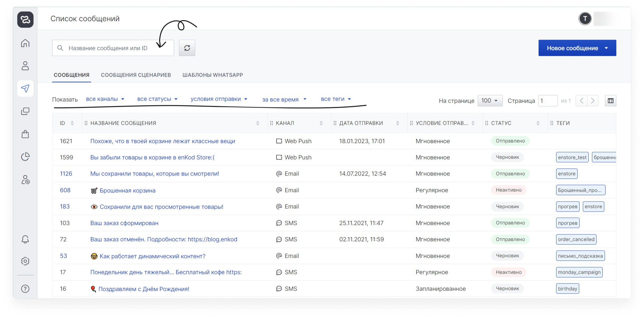This screenshot has width=644, height=318.
Task: Sort by Условие отправки column arrows
Action: click(473, 123)
